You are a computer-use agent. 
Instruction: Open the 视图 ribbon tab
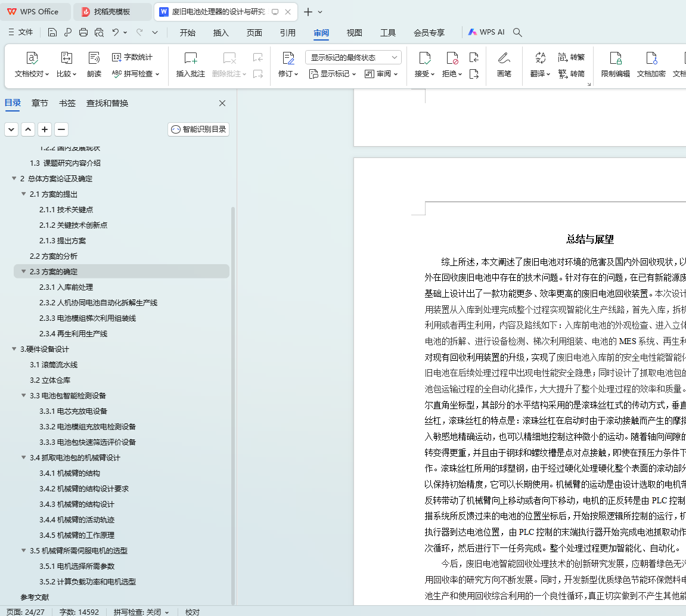point(355,32)
